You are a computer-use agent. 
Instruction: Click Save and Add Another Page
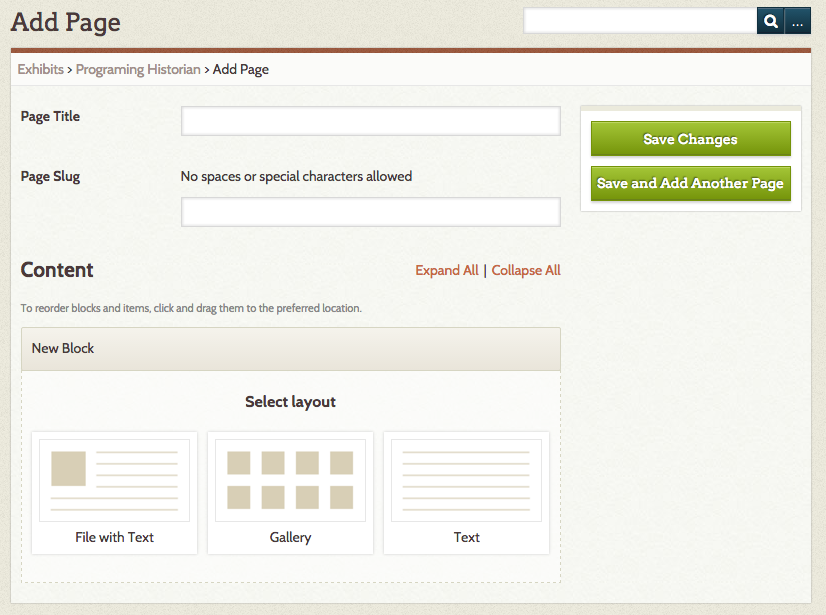[690, 184]
